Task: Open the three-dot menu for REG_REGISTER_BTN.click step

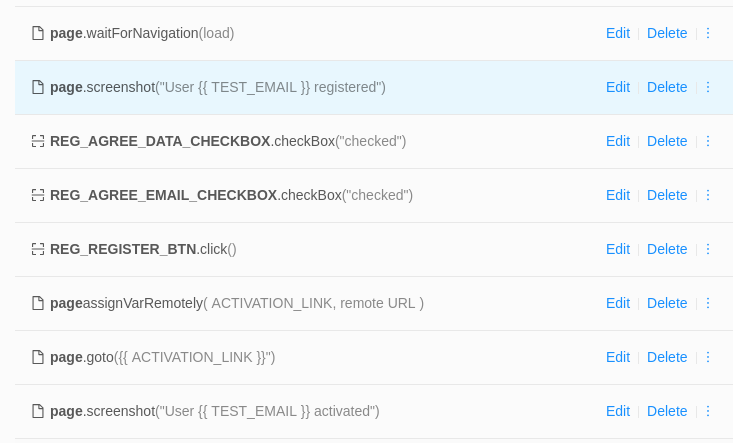Action: click(708, 249)
